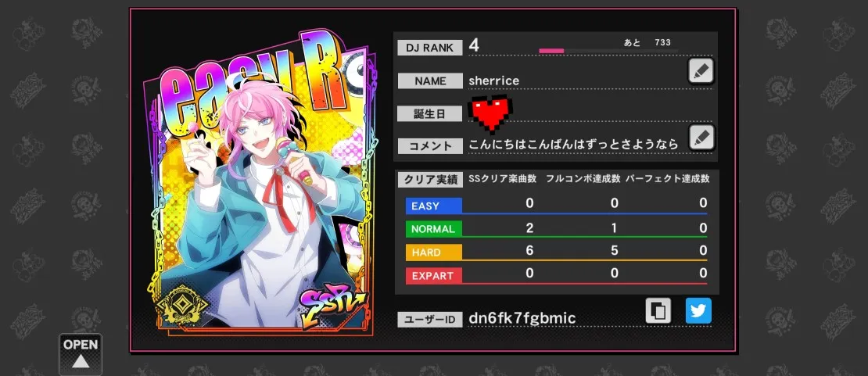The image size is (868, 376).
Task: Click the player name sherrice
Action: pyautogui.click(x=493, y=81)
